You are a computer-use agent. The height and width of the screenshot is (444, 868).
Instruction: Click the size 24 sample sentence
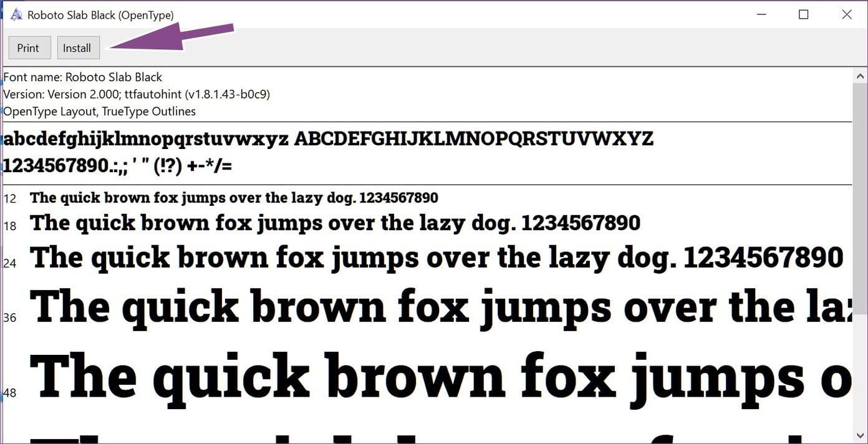pyautogui.click(x=436, y=258)
